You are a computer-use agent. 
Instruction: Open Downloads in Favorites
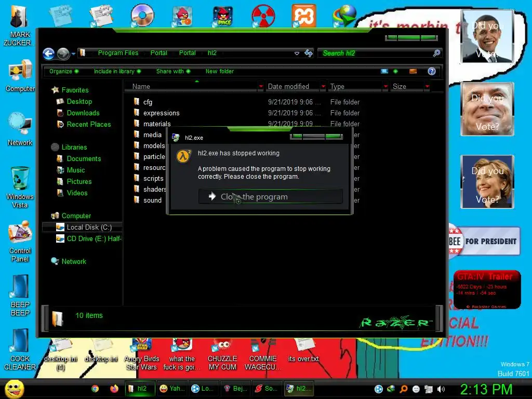[83, 113]
